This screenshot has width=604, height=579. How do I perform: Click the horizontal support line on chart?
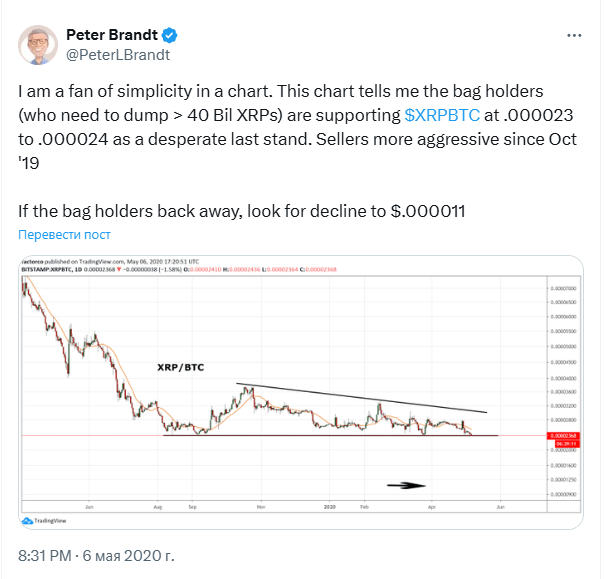pyautogui.click(x=331, y=436)
